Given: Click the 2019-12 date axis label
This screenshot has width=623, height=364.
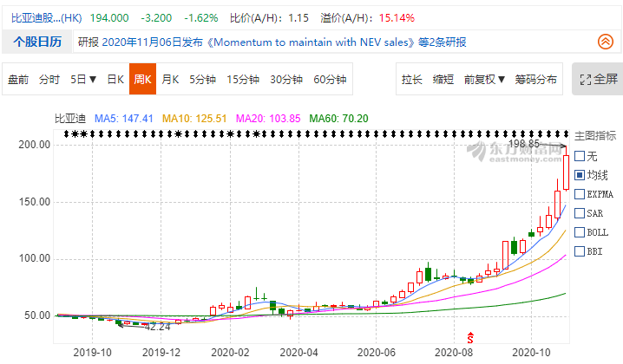Looking at the screenshot, I should point(161,353).
